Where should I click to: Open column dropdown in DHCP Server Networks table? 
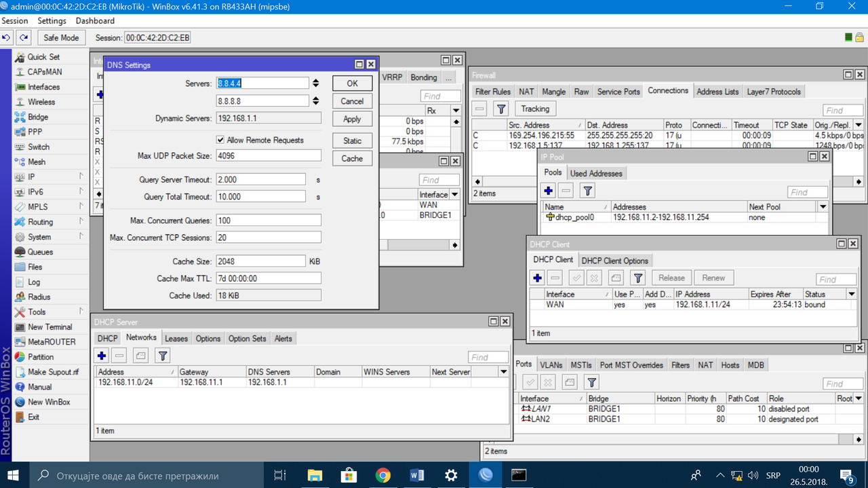pos(503,372)
